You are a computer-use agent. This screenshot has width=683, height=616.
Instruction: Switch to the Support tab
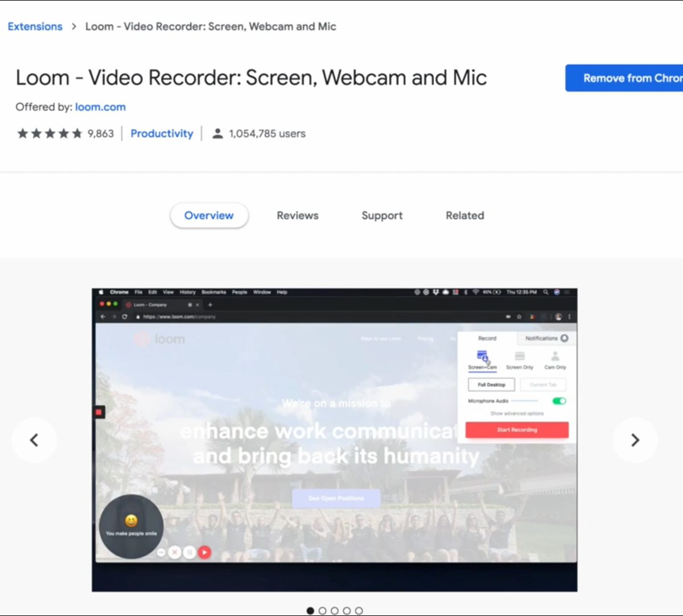click(382, 216)
